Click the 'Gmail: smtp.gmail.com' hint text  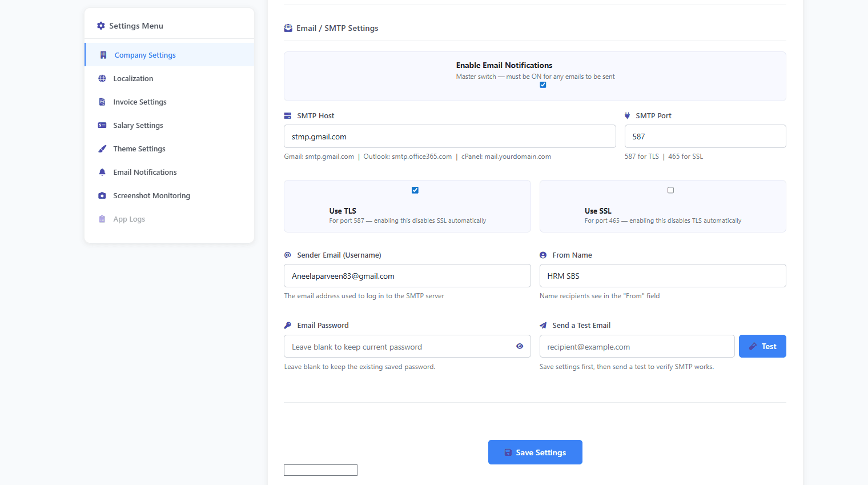point(319,157)
